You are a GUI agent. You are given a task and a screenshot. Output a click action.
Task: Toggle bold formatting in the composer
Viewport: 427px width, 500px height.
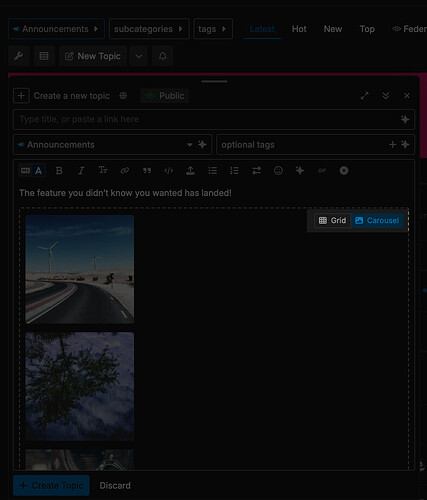coord(59,171)
